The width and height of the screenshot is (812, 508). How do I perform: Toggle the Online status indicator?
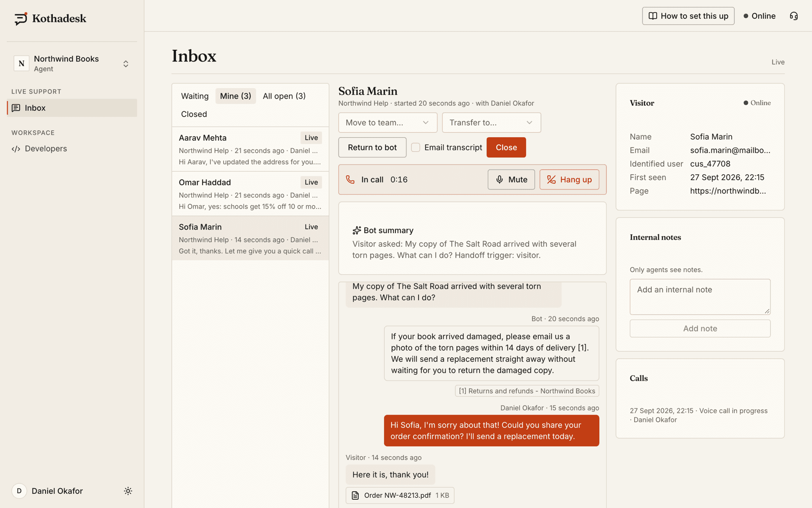click(760, 16)
